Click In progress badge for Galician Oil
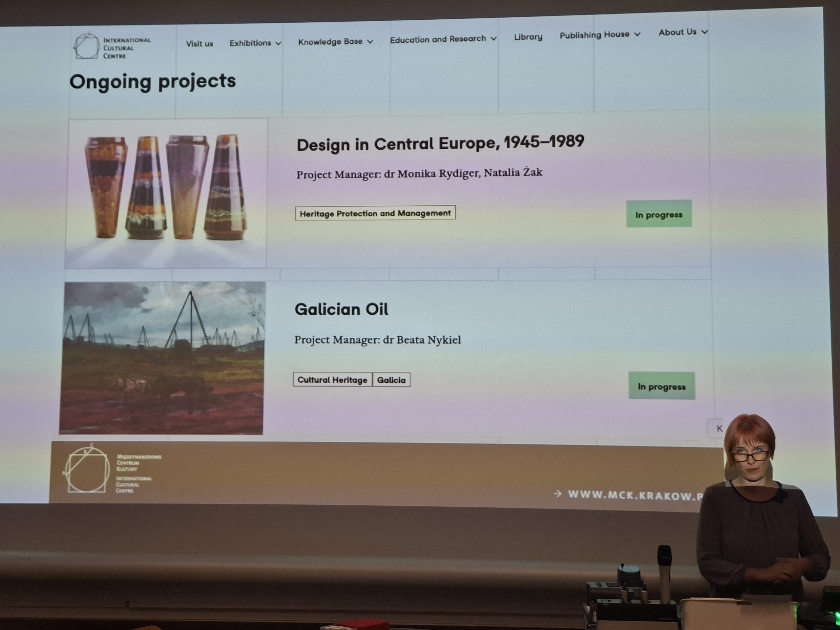The width and height of the screenshot is (840, 630). (x=661, y=386)
